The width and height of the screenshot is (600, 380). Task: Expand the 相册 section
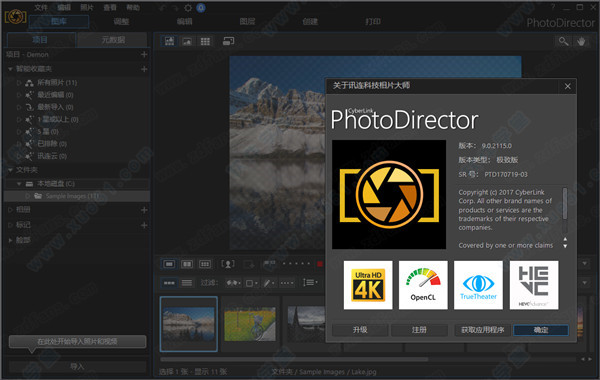click(10, 210)
